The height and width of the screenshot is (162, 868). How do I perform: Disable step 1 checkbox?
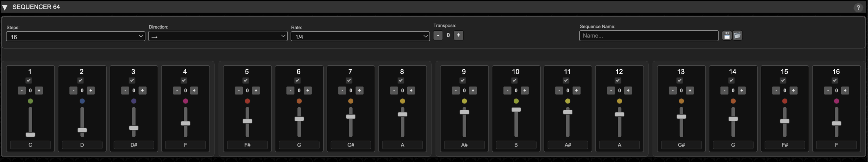pyautogui.click(x=29, y=80)
